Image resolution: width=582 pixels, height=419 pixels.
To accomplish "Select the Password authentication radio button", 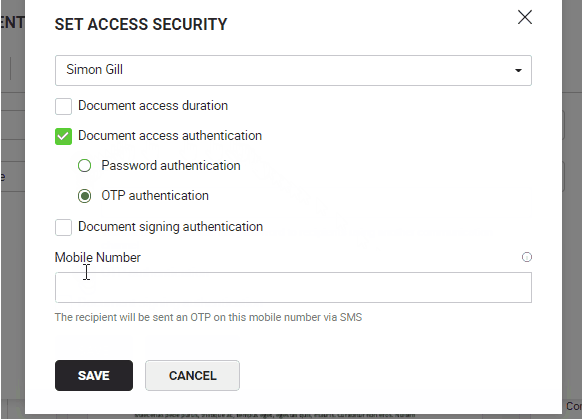I will [x=85, y=166].
